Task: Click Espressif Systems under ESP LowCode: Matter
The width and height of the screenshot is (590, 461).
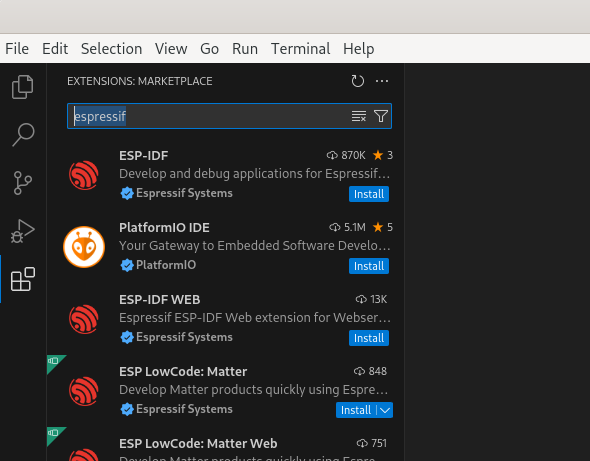Action: [x=184, y=409]
